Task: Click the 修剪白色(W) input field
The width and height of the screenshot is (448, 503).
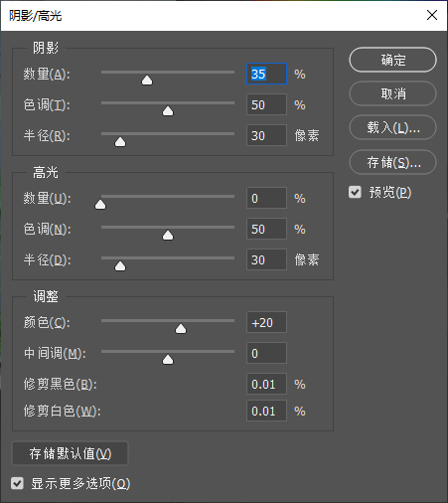Action: coord(266,411)
